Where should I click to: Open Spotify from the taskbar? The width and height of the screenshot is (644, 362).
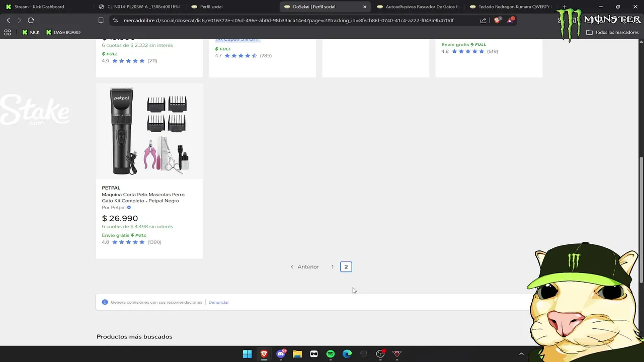331,354
